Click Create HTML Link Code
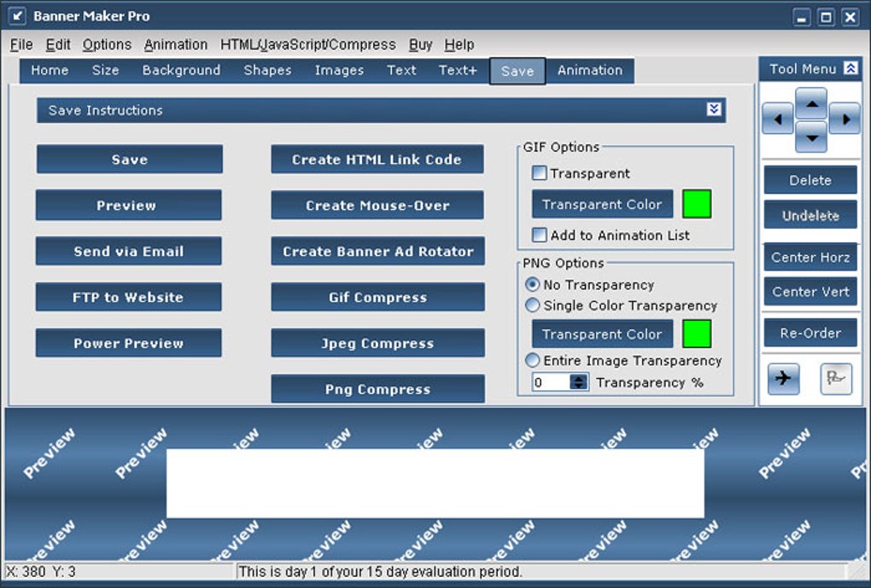The height and width of the screenshot is (588, 871). coord(377,160)
